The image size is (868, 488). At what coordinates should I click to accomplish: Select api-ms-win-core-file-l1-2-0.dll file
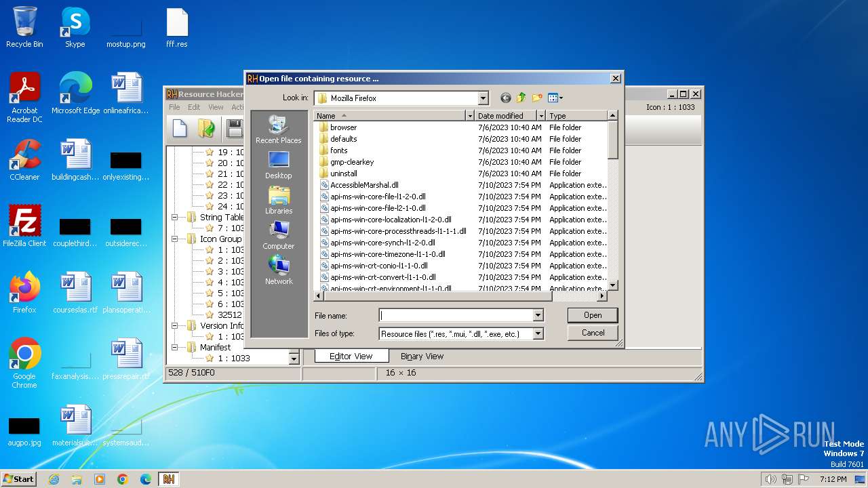click(372, 197)
